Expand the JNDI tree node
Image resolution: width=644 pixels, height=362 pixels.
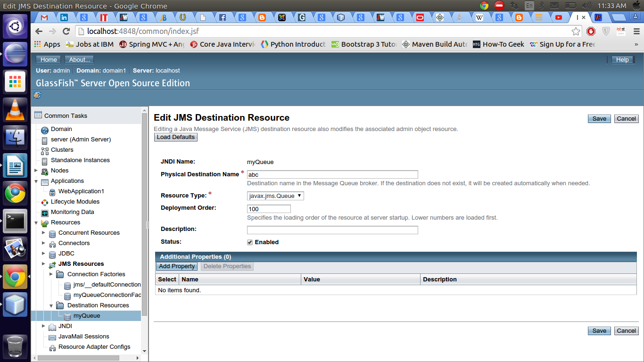tap(44, 326)
